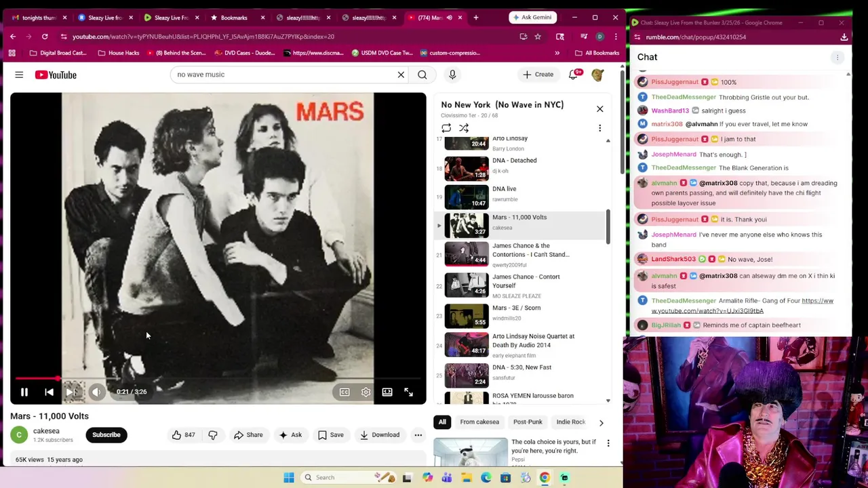The width and height of the screenshot is (868, 488).
Task: Seek on the red video progress bar
Action: [x=218, y=379]
